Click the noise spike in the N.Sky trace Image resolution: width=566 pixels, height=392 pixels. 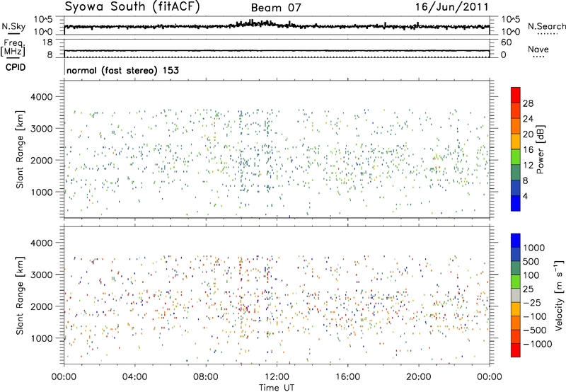pos(253,23)
